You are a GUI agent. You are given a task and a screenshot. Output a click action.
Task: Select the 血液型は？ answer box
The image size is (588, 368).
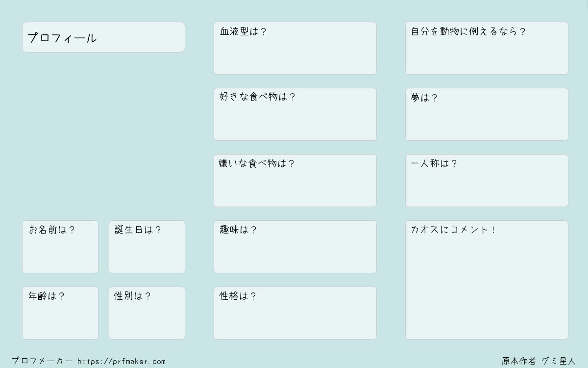tap(295, 48)
